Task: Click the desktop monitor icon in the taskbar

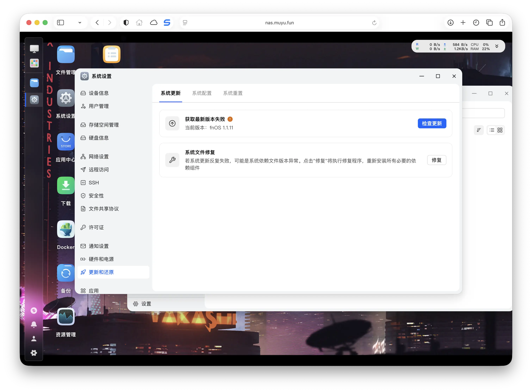Action: tap(34, 48)
